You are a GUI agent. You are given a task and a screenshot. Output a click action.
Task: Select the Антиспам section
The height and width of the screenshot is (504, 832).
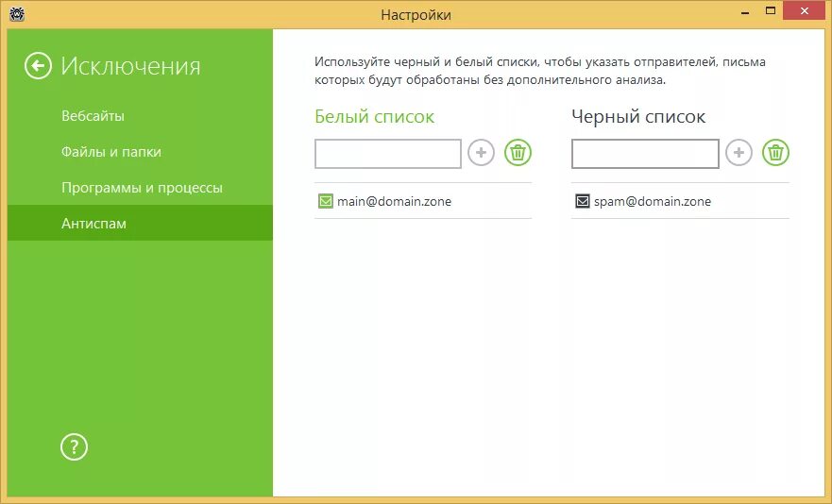point(140,224)
